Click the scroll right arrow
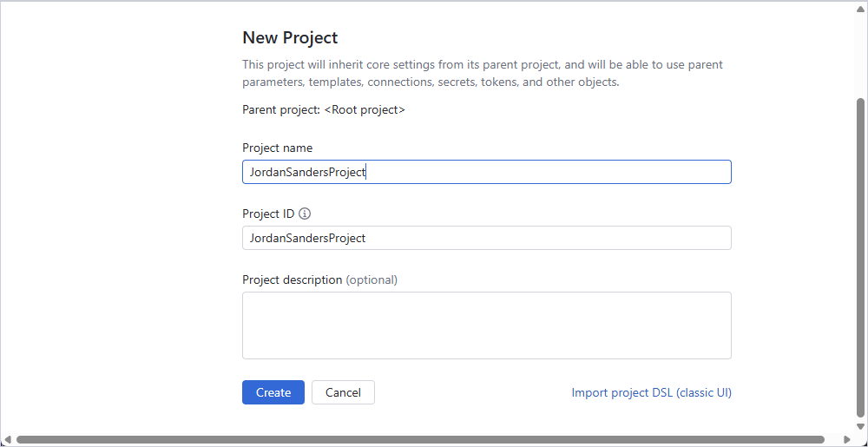 (847, 439)
